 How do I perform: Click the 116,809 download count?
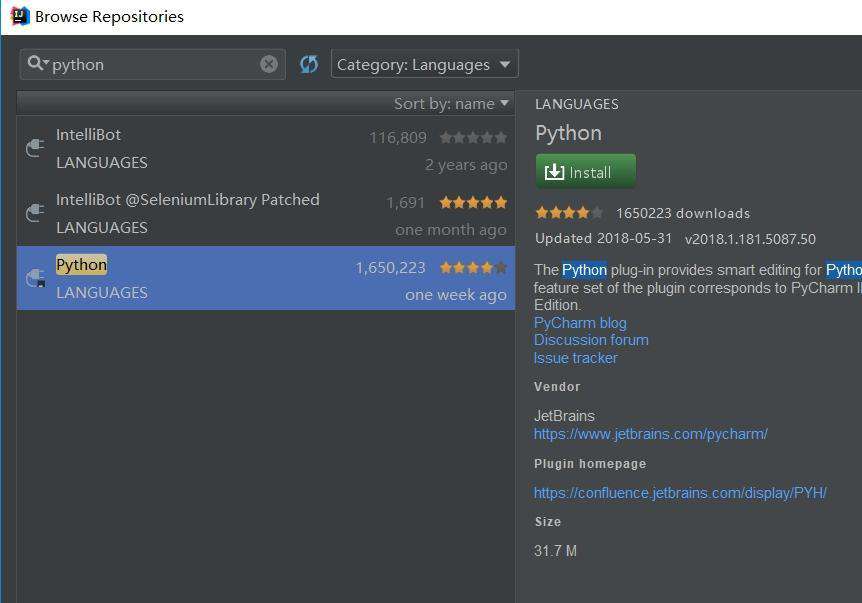(x=398, y=137)
